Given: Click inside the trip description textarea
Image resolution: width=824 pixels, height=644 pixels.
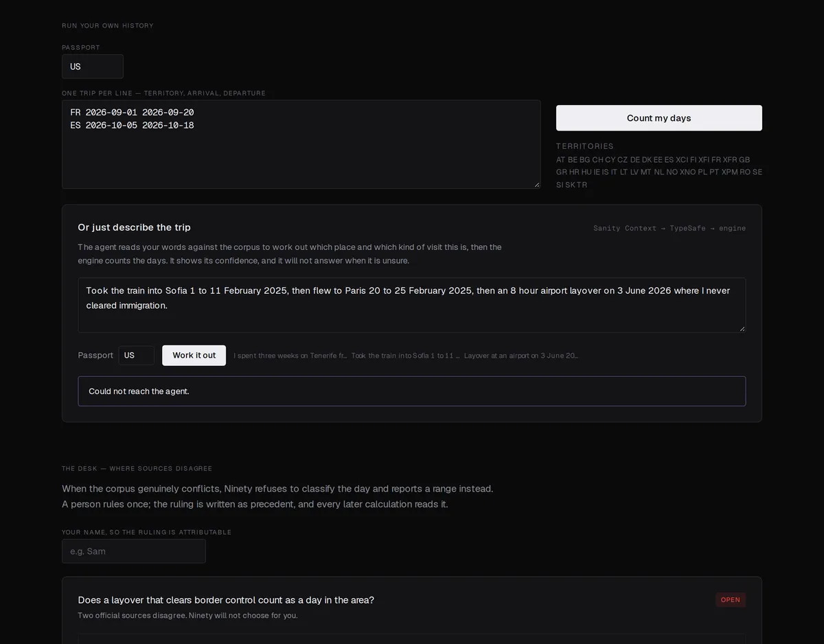Looking at the screenshot, I should click(412, 306).
